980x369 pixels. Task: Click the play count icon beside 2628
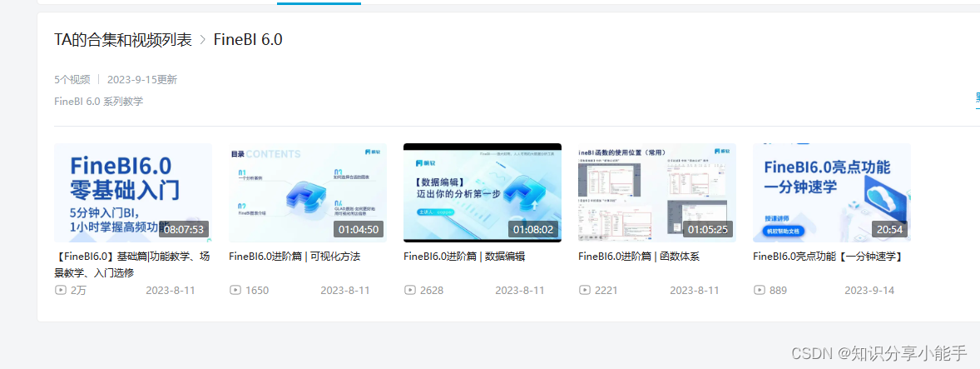409,290
